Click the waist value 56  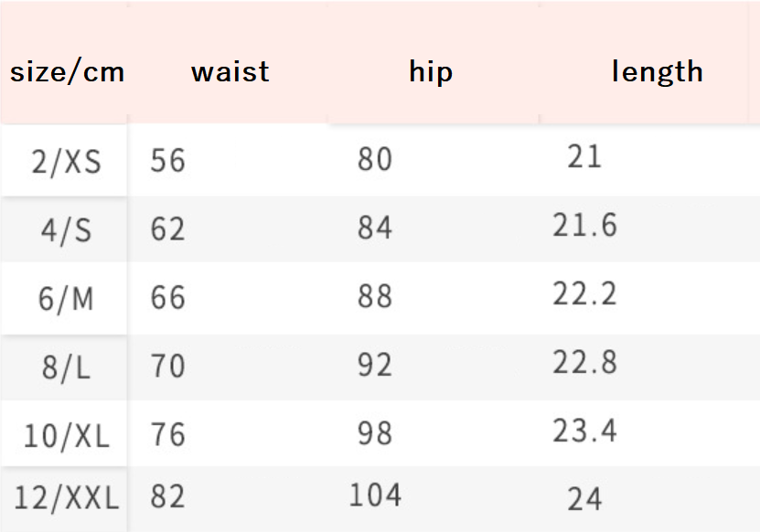(168, 161)
